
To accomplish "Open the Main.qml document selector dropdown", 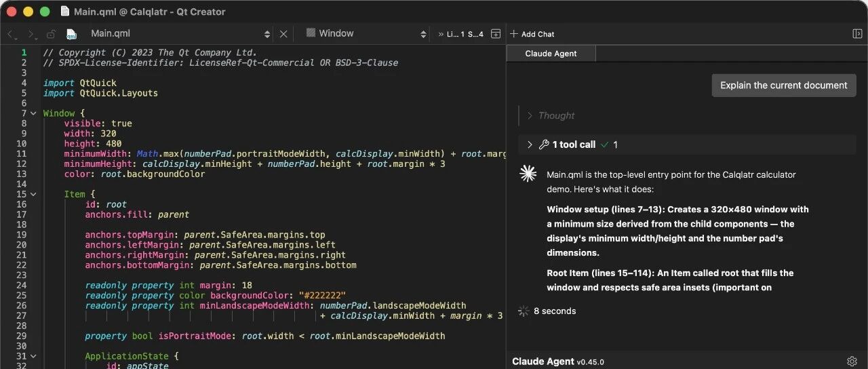I will (x=180, y=33).
